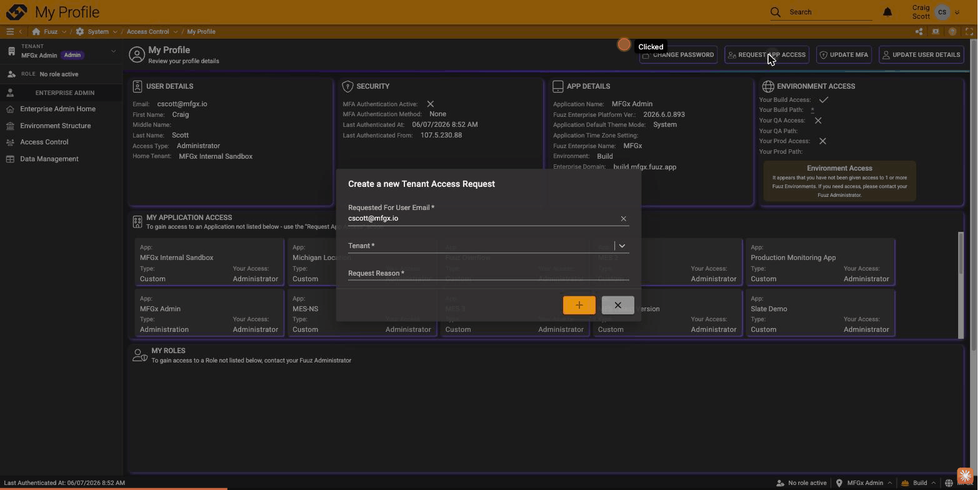The height and width of the screenshot is (490, 980).
Task: Click the cscott@mfgx.io email in User Details
Action: click(x=182, y=104)
